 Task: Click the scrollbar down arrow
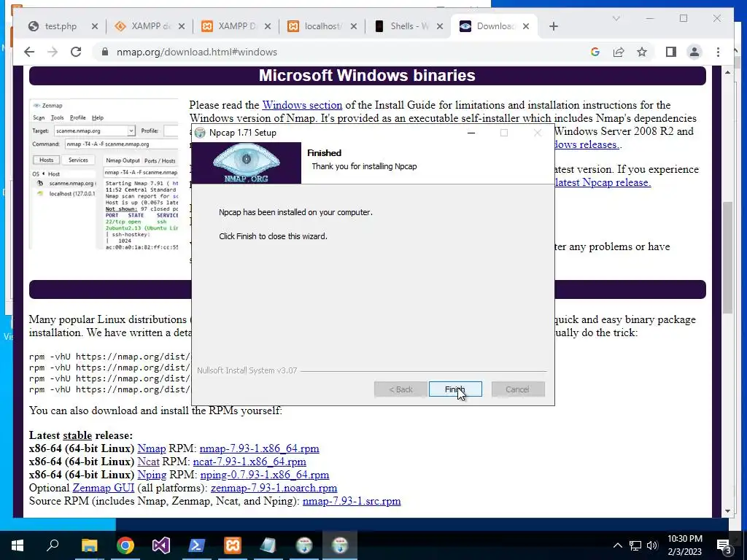pos(727,511)
